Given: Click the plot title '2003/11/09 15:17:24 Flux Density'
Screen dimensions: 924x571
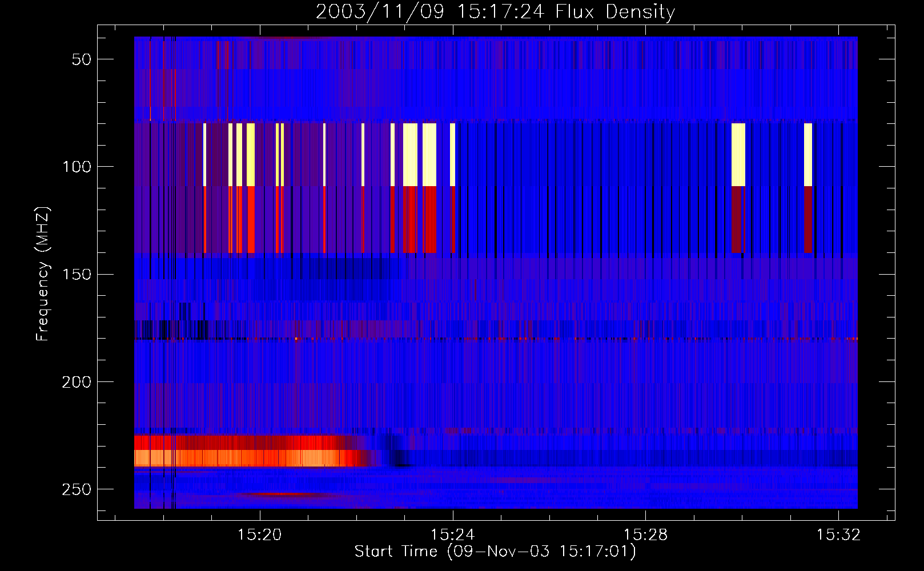Looking at the screenshot, I should [496, 11].
